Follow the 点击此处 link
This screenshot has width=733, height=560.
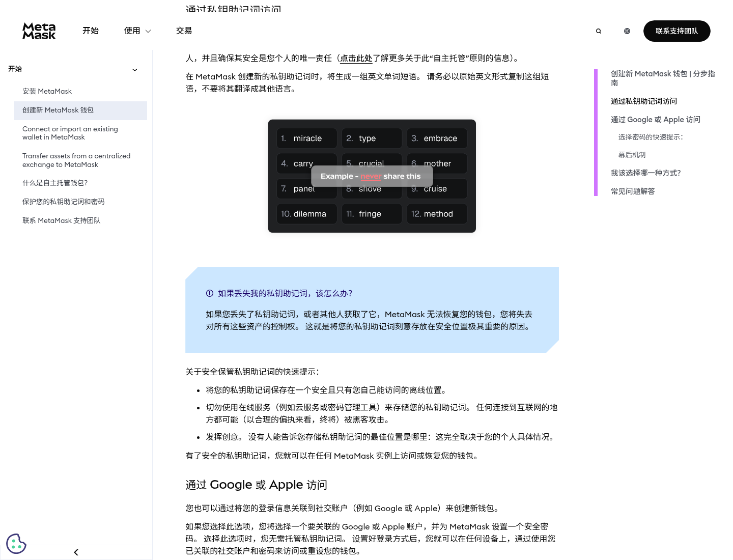click(x=356, y=59)
